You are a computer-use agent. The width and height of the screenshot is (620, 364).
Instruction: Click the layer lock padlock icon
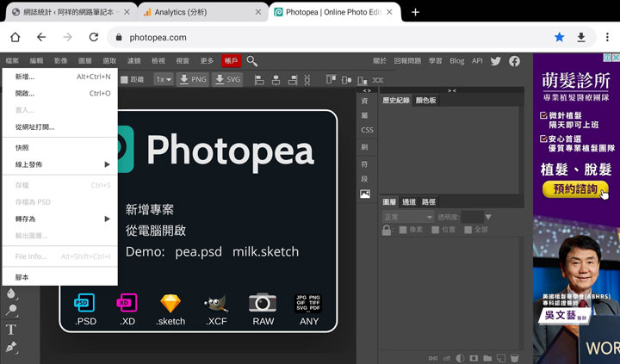[387, 230]
